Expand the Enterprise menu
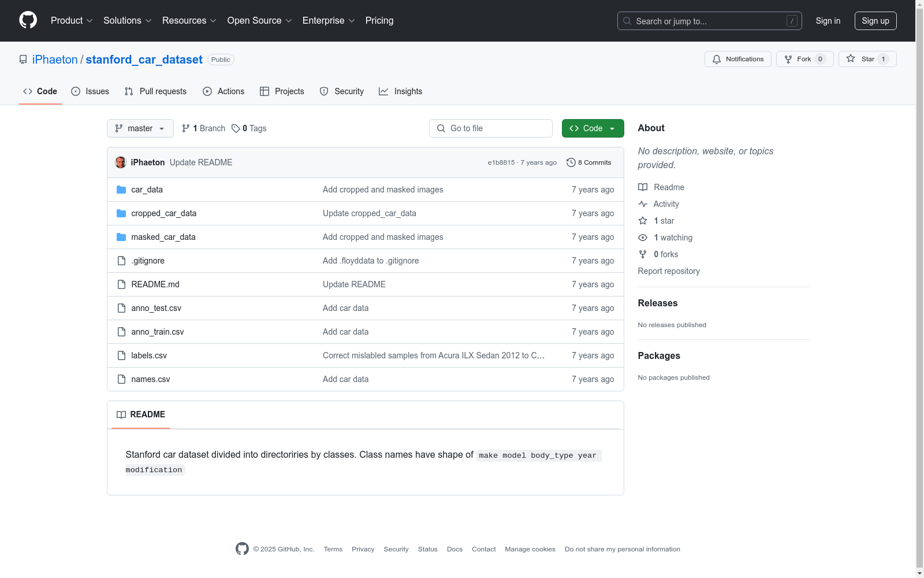Image resolution: width=924 pixels, height=578 pixels. coord(329,21)
